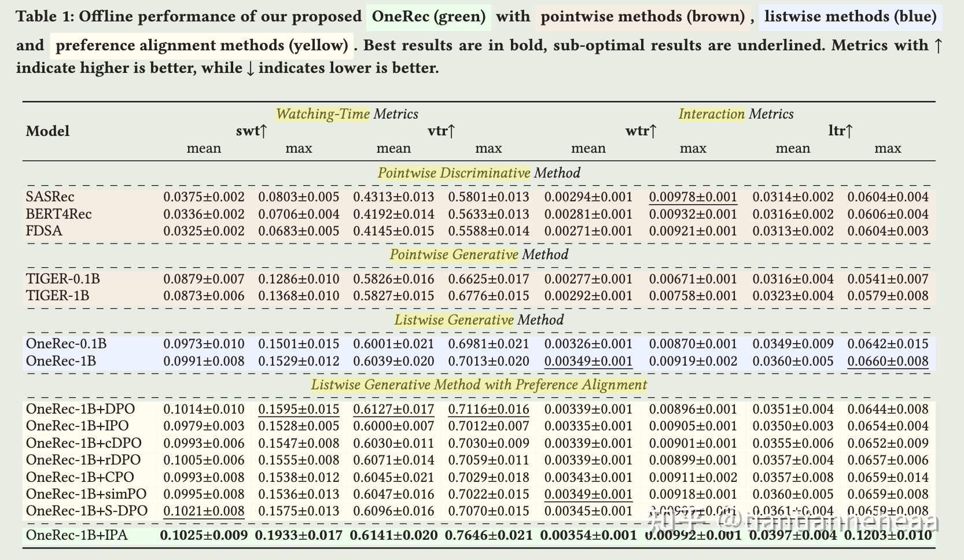Select the Interaction Metrics header
The image size is (964, 560).
[x=736, y=114]
